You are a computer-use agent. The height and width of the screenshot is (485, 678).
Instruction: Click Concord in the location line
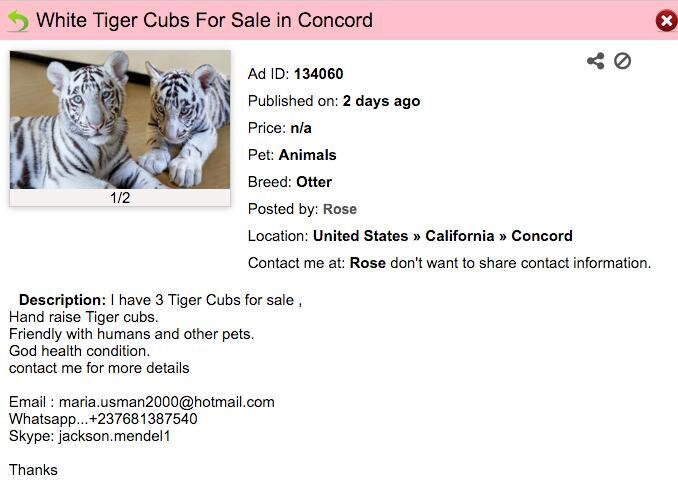(542, 236)
